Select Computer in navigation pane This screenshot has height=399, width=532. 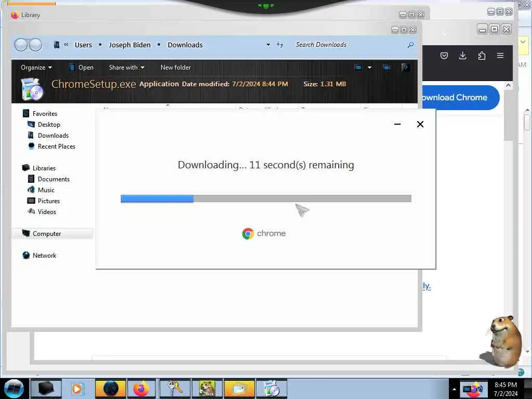tap(52, 233)
